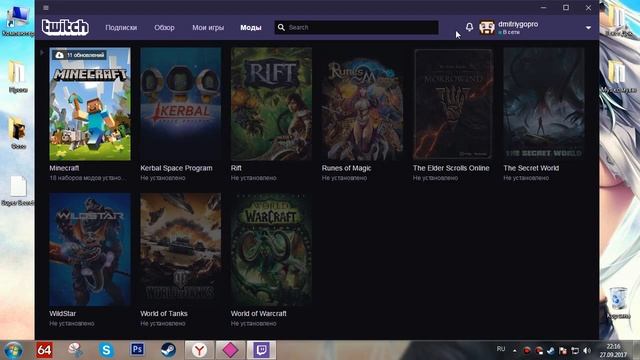Click the RU language indicator
Viewport: 640px width, 360px height.
[x=501, y=349]
